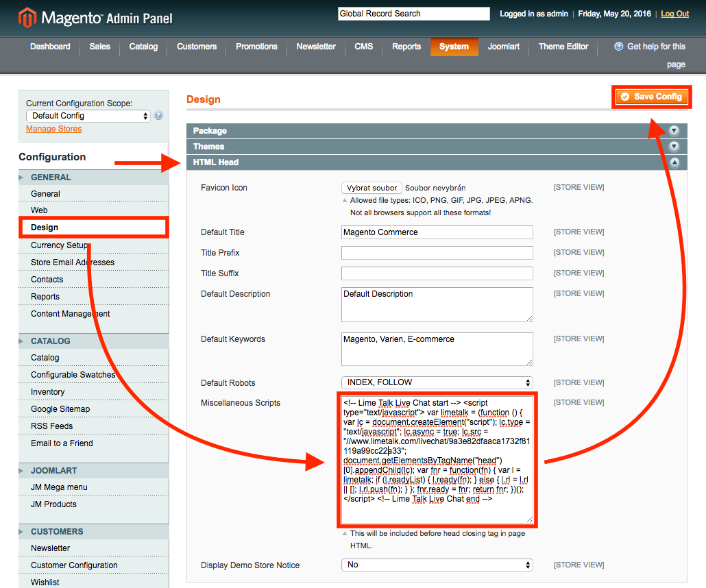This screenshot has width=706, height=588.
Task: Collapse the JOOMLART configuration group
Action: click(94, 471)
